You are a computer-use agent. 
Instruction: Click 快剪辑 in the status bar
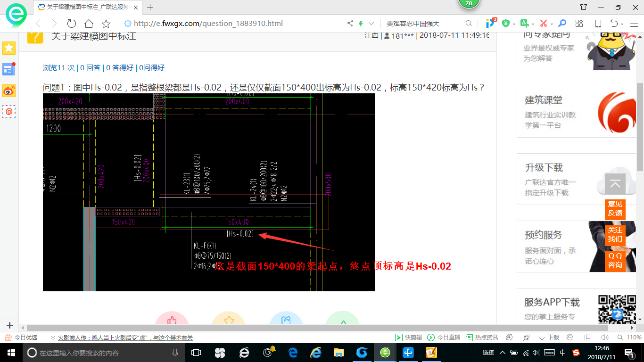coord(409,337)
